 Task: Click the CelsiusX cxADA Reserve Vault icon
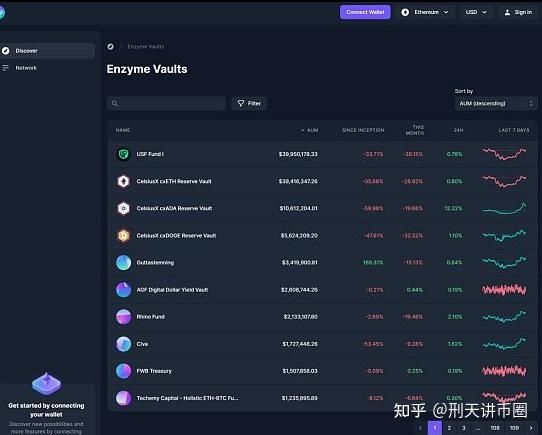pyautogui.click(x=123, y=208)
